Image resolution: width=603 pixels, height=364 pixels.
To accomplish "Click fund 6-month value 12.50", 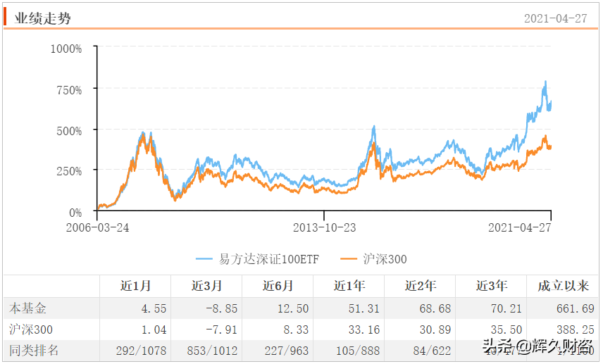I will (x=293, y=308).
